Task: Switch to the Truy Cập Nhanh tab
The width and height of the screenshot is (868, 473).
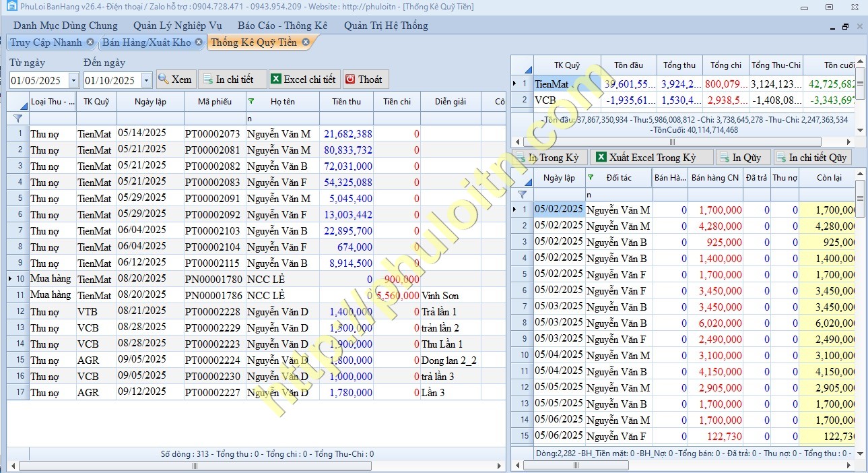Action: tap(46, 42)
